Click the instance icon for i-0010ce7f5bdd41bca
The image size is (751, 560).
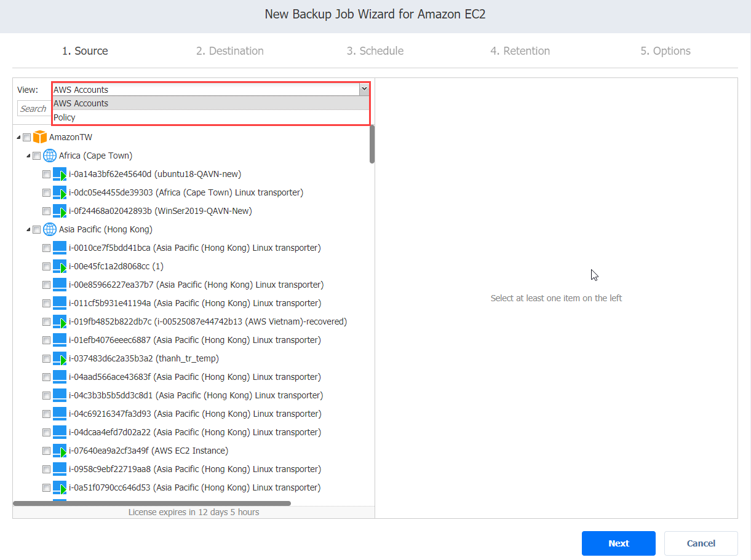[x=60, y=248]
